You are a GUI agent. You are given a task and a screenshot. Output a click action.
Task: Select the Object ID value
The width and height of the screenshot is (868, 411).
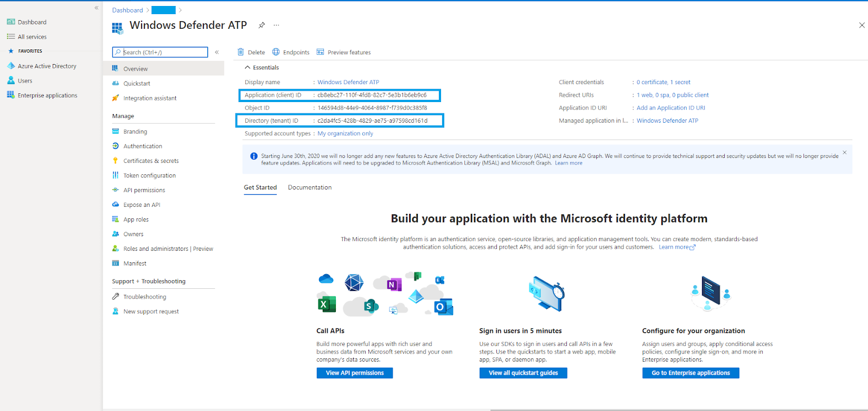pos(372,108)
